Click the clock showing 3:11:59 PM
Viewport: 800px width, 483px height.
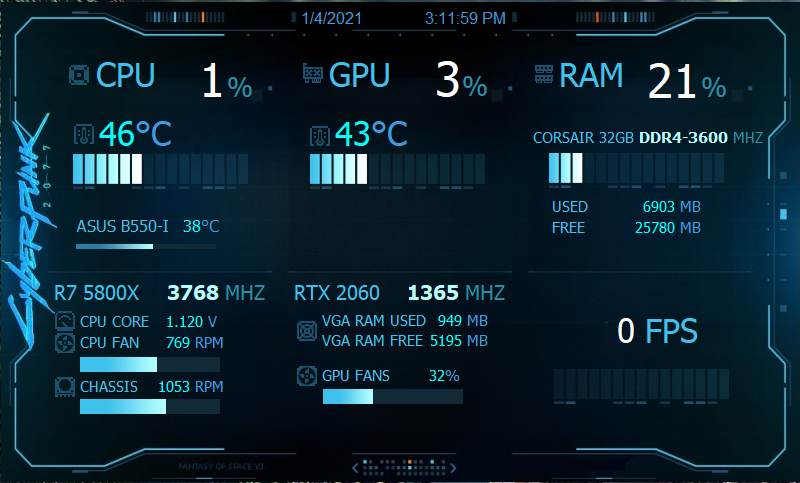pos(464,17)
